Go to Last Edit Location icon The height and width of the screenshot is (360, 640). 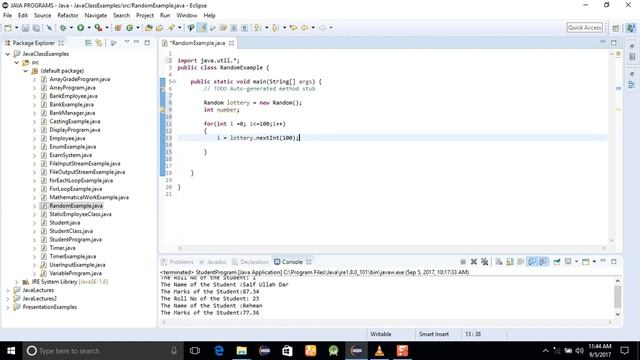tap(293, 28)
